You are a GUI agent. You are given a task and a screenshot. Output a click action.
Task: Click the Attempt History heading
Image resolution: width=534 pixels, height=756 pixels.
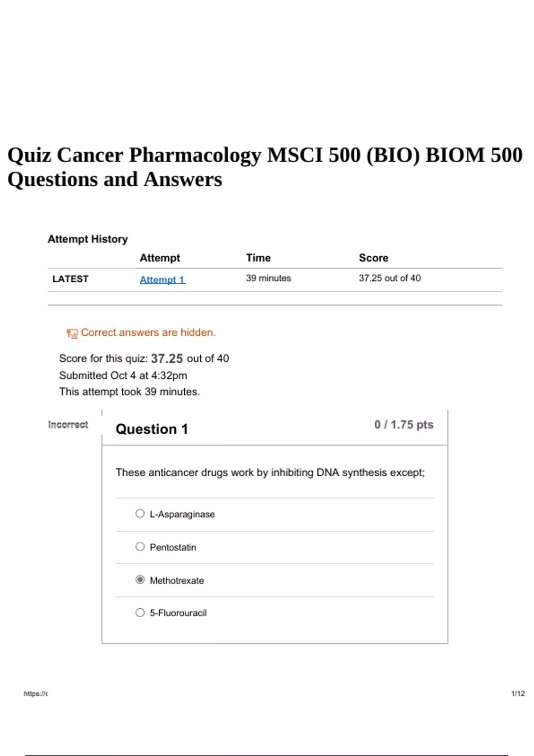click(88, 239)
